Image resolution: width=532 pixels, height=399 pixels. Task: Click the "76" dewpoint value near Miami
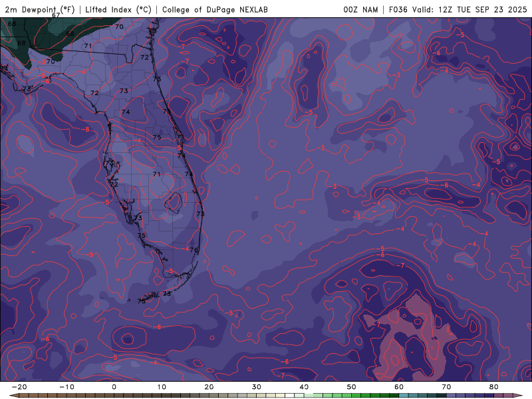[x=194, y=250]
